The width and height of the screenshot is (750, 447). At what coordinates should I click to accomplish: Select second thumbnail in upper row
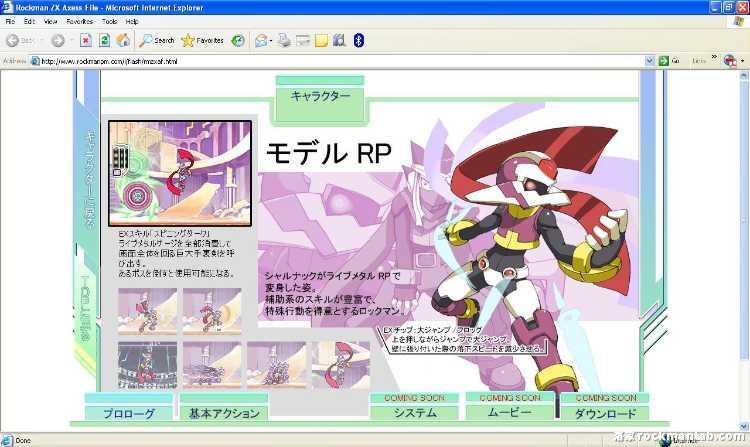tap(212, 311)
